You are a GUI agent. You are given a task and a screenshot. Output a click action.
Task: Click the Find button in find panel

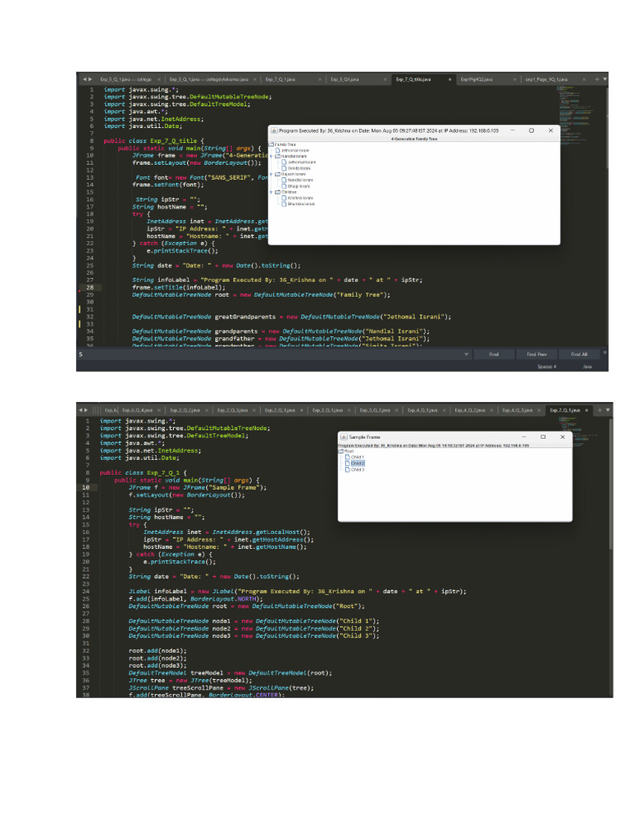[x=494, y=354]
